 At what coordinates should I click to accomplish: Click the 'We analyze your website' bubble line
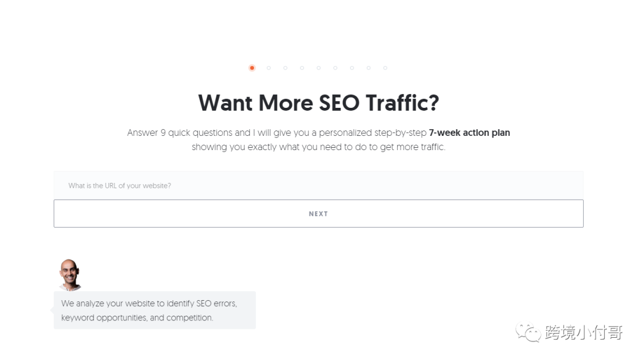pyautogui.click(x=149, y=303)
